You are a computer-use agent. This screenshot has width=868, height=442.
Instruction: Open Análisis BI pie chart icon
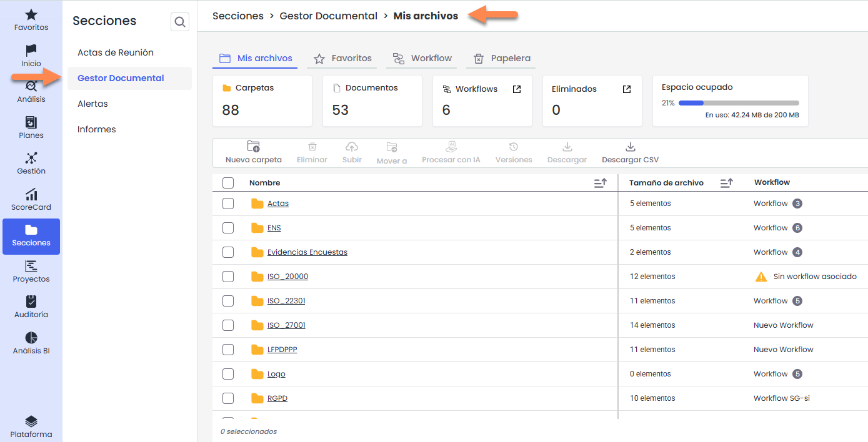point(31,338)
